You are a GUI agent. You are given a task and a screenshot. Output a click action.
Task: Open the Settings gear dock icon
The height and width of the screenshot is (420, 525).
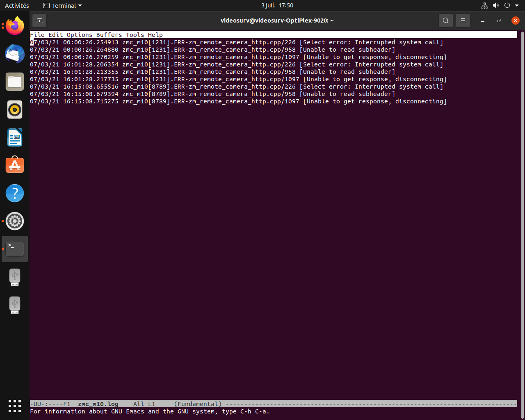pos(15,221)
